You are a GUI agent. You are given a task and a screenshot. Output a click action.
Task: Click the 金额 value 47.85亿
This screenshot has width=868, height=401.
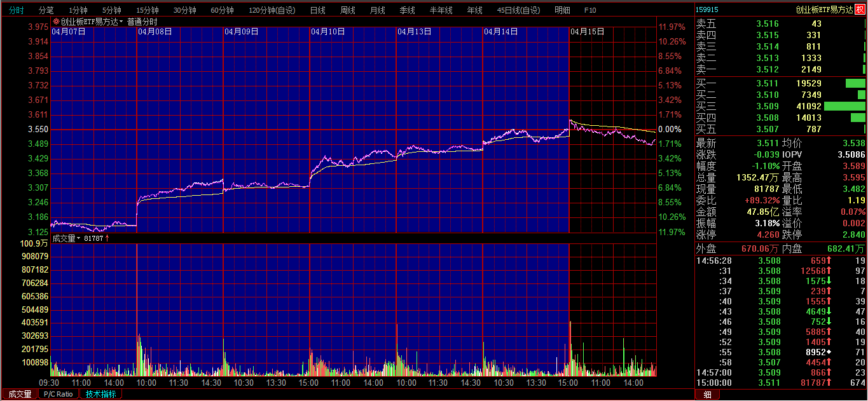763,212
